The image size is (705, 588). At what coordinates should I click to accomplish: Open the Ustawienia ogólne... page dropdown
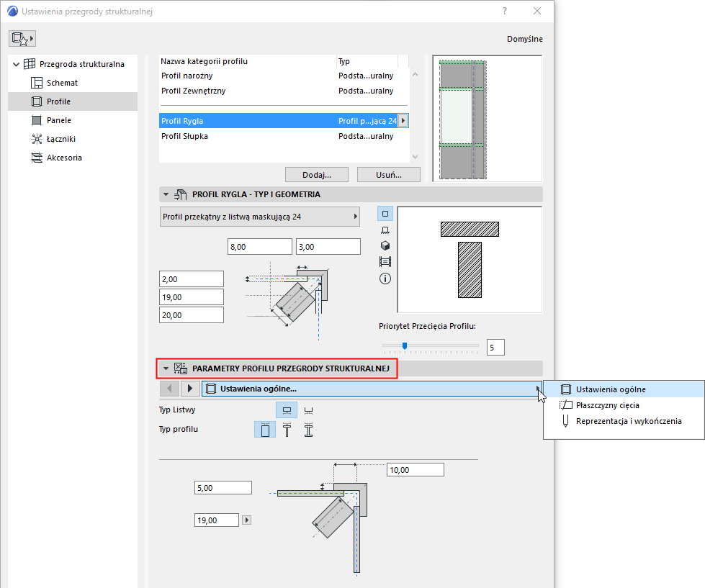coord(372,389)
